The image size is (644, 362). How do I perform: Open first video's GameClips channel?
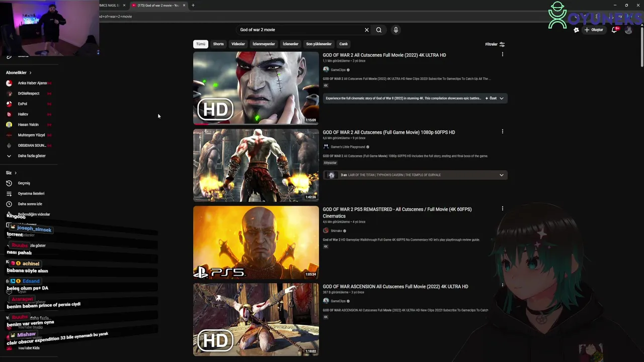[x=338, y=70]
